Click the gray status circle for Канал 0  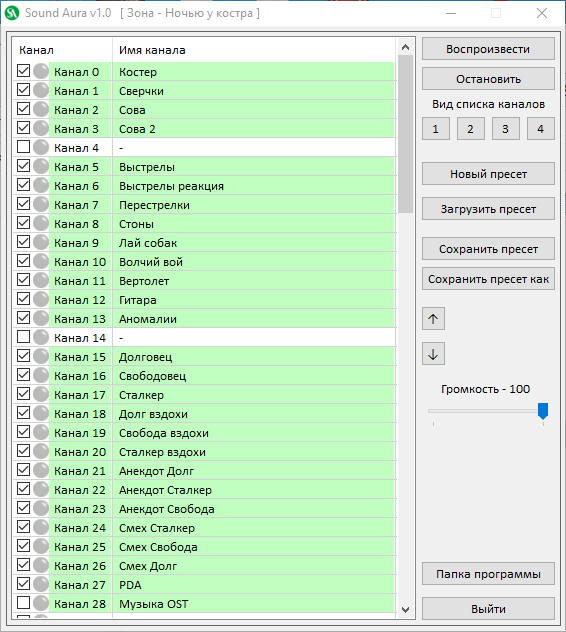pos(41,71)
